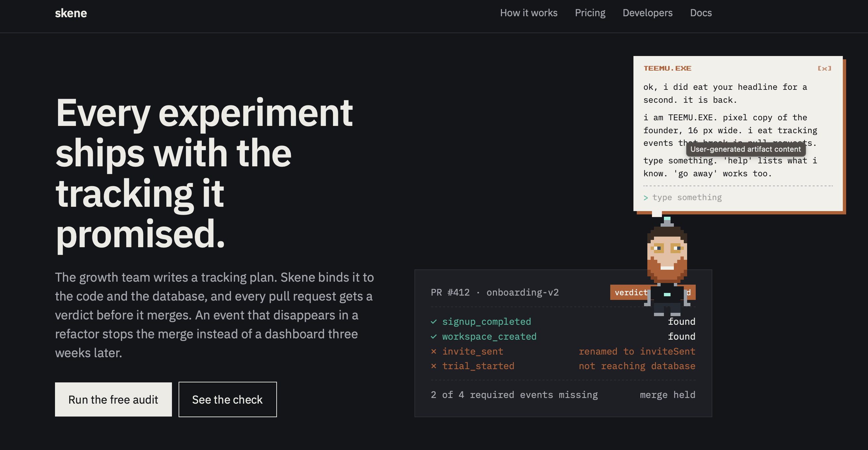Click the workspace_created event name

pyautogui.click(x=489, y=336)
